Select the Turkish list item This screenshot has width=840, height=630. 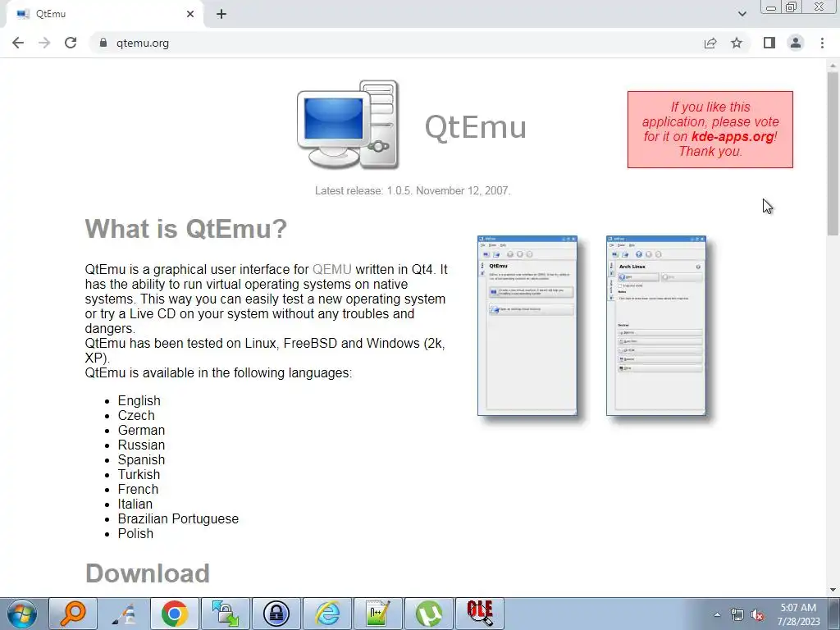[x=139, y=474]
